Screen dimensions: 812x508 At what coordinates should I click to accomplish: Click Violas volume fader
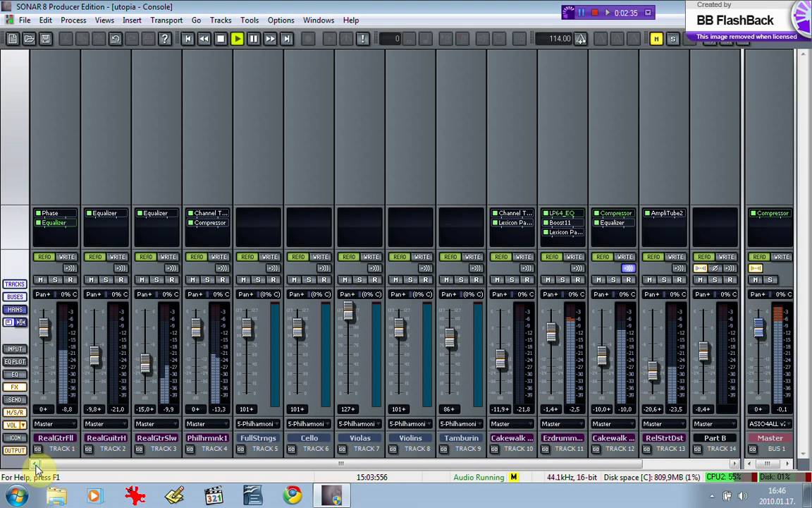[x=348, y=311]
